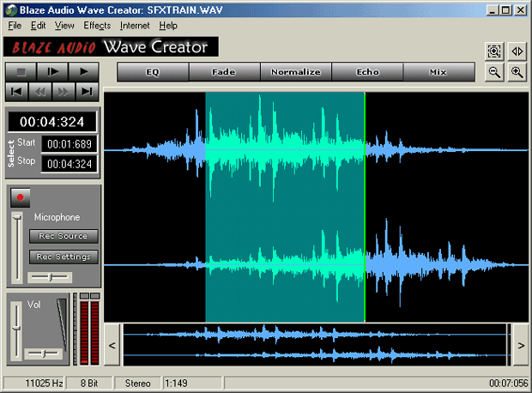Open the Echo effect
Screen dimensions: 532x393
367,72
